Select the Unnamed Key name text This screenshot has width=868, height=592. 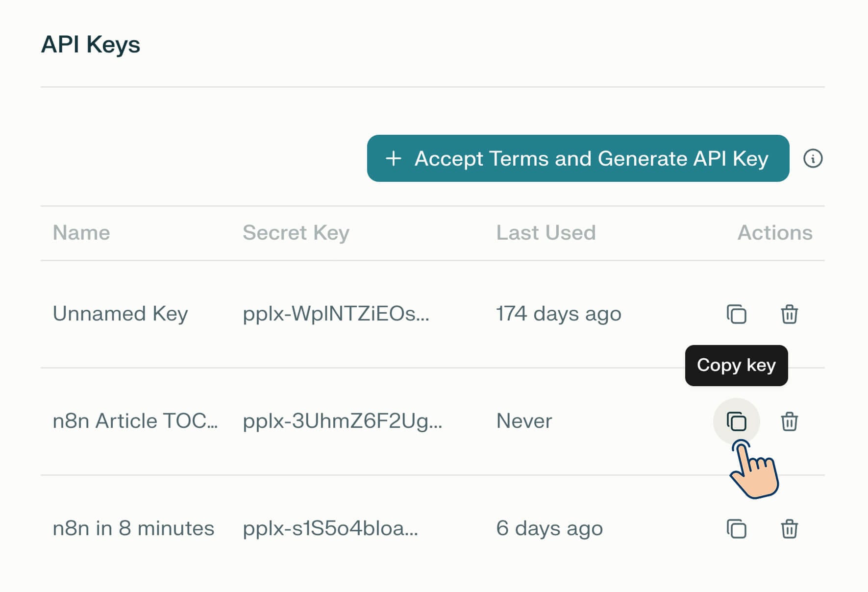tap(120, 314)
